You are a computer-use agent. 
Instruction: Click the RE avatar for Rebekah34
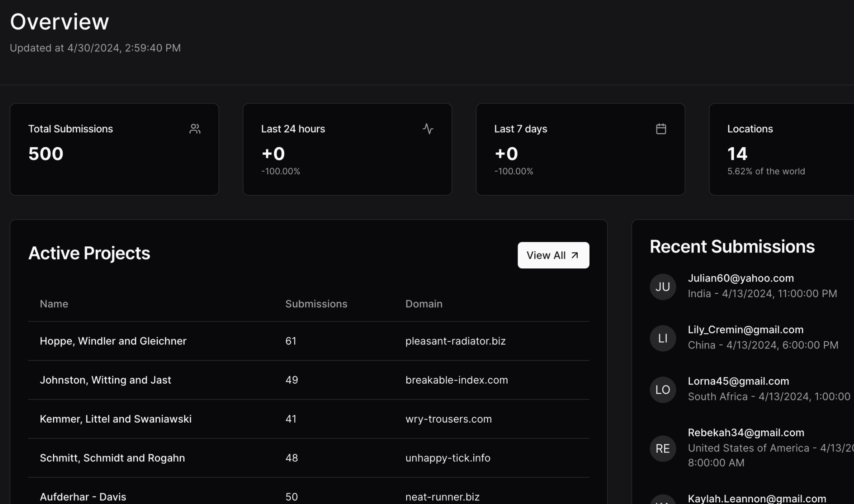663,449
